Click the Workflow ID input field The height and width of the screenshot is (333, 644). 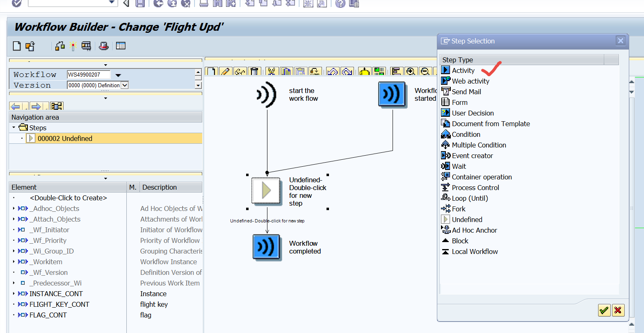tap(89, 75)
